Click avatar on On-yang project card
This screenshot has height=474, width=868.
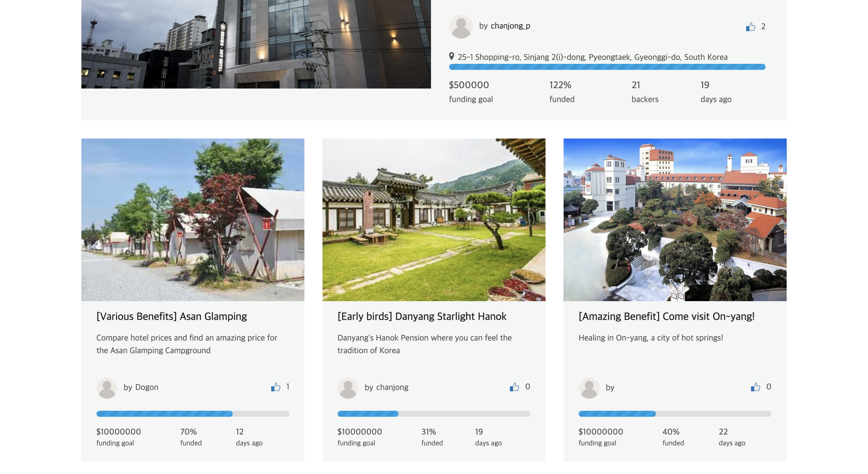[589, 388]
